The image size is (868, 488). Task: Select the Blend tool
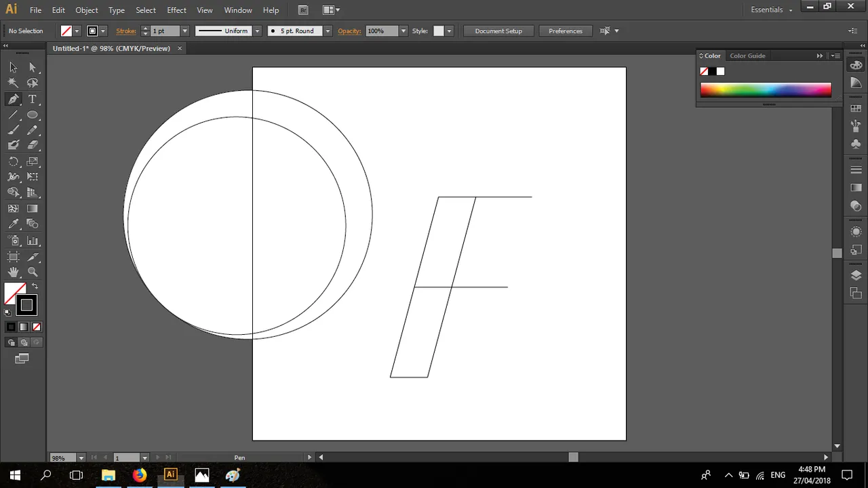33,224
